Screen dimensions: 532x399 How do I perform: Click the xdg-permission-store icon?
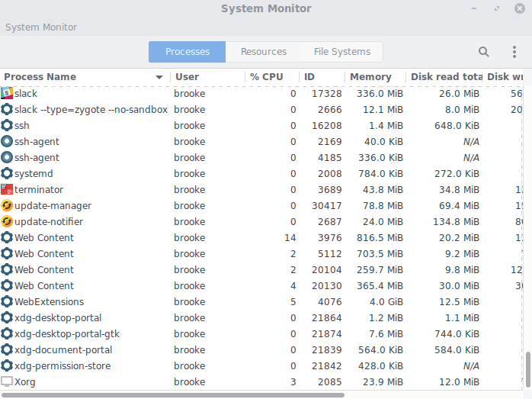click(7, 365)
